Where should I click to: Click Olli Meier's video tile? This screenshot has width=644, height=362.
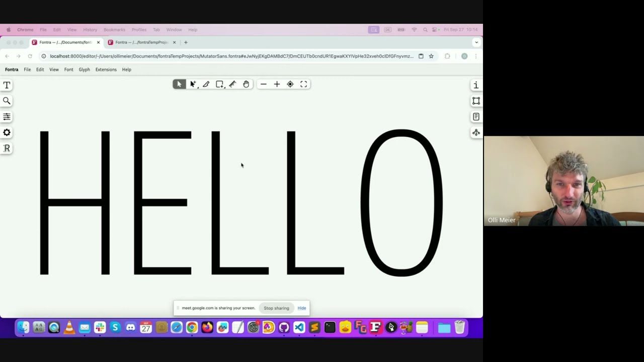[563, 181]
